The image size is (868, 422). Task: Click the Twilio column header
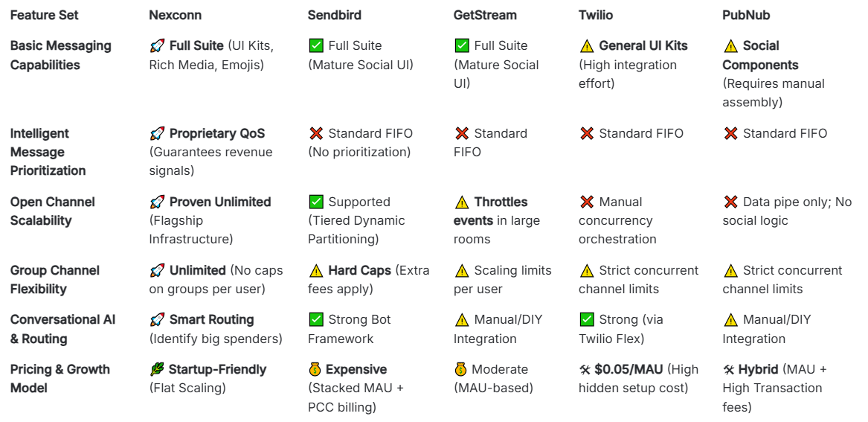pyautogui.click(x=596, y=15)
